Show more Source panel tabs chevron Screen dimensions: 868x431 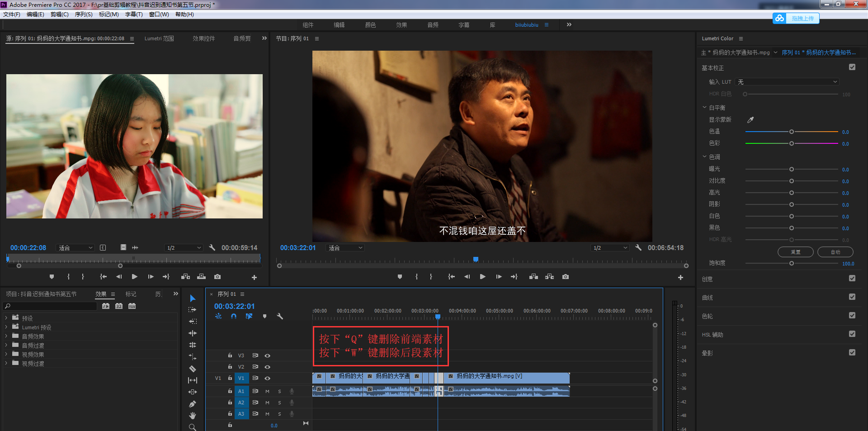coord(264,38)
